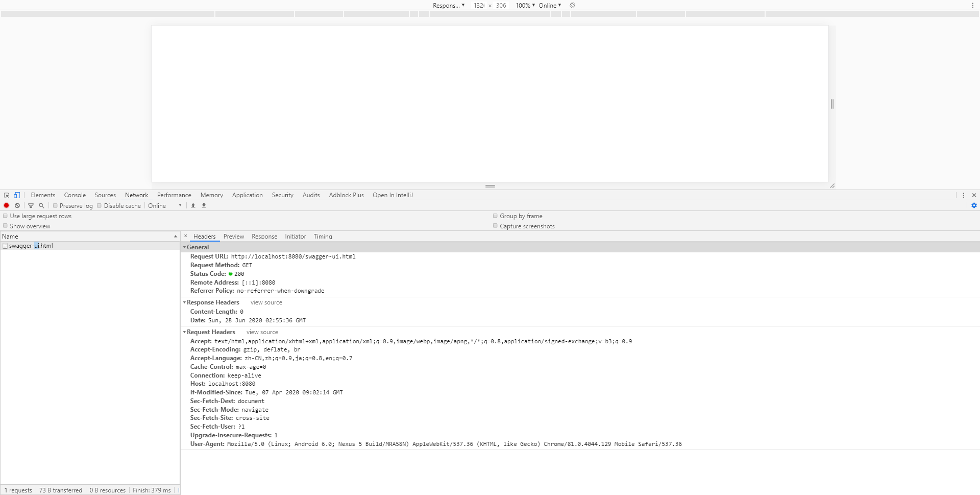Open network search magnifier icon
Screen dimensions: 980x495
click(x=41, y=205)
